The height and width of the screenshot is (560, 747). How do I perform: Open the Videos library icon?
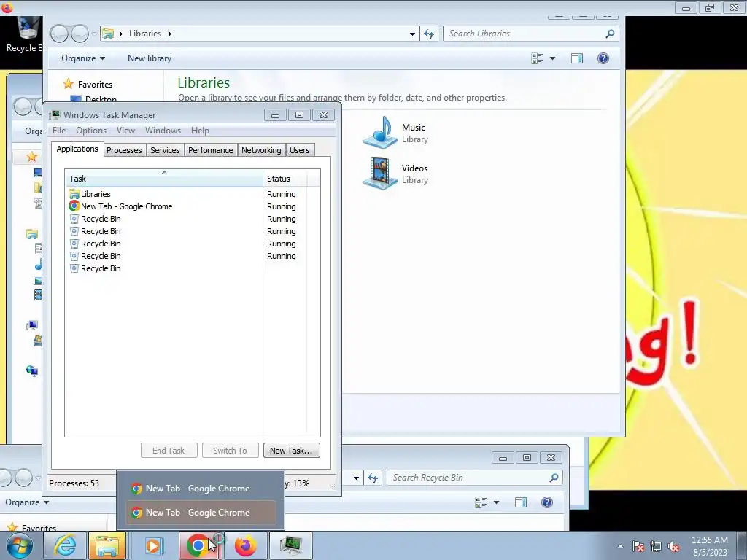[380, 173]
